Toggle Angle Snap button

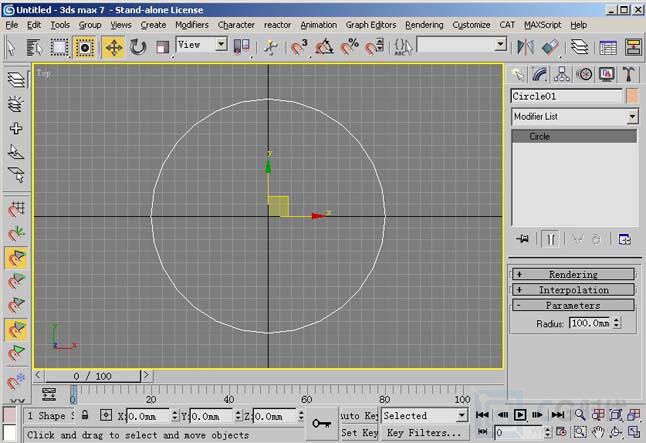click(324, 47)
